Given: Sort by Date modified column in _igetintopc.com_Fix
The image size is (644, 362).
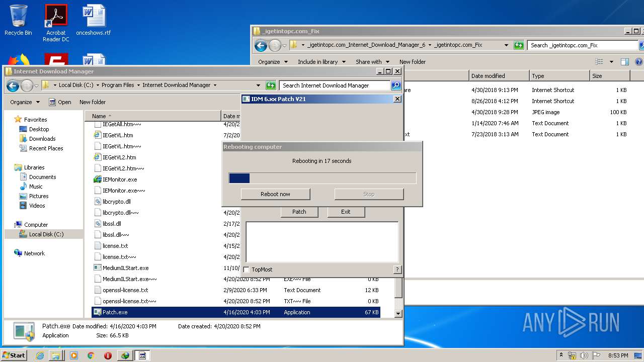Looking at the screenshot, I should coord(499,76).
